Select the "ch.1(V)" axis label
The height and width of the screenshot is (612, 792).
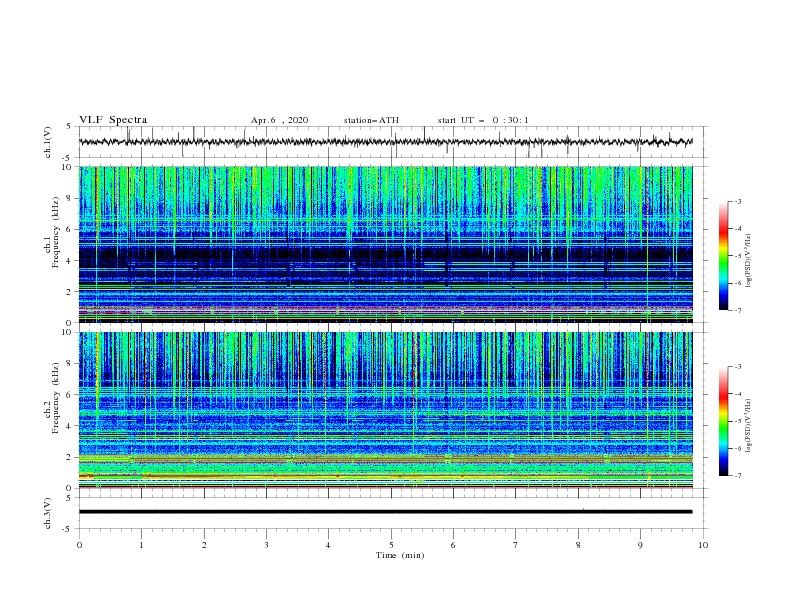click(x=48, y=142)
